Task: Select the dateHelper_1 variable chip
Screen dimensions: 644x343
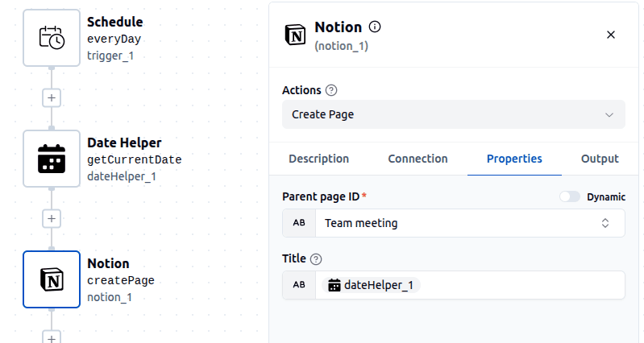Action: pos(372,285)
